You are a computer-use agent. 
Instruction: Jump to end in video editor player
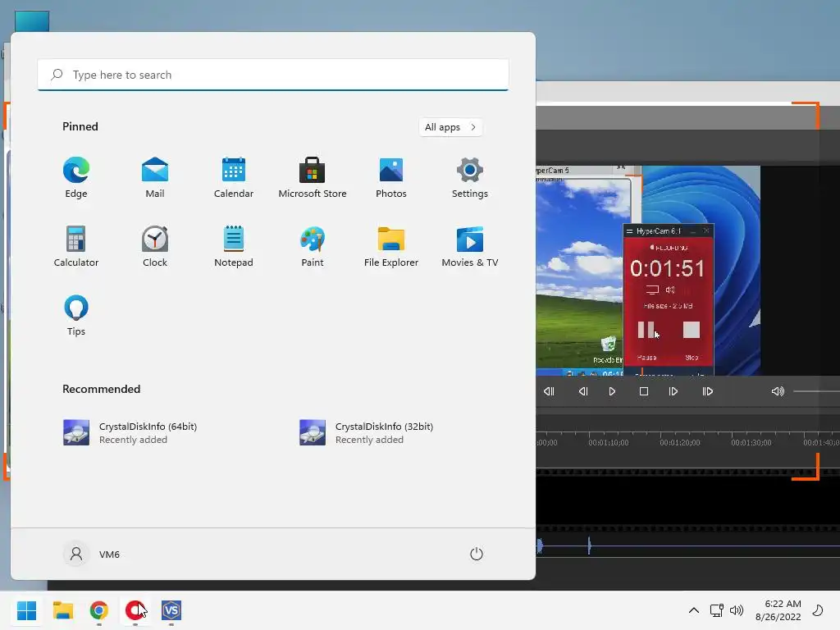[708, 391]
